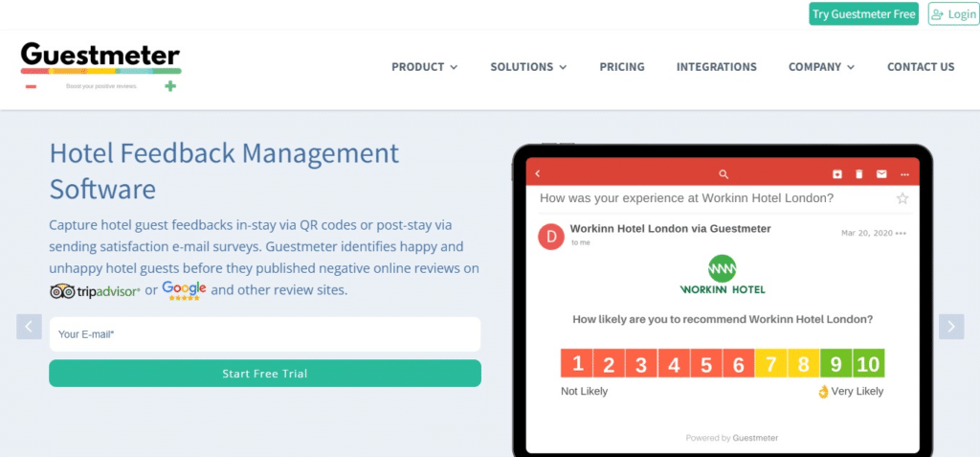
Task: Click the archive icon in email header
Action: coord(837,174)
